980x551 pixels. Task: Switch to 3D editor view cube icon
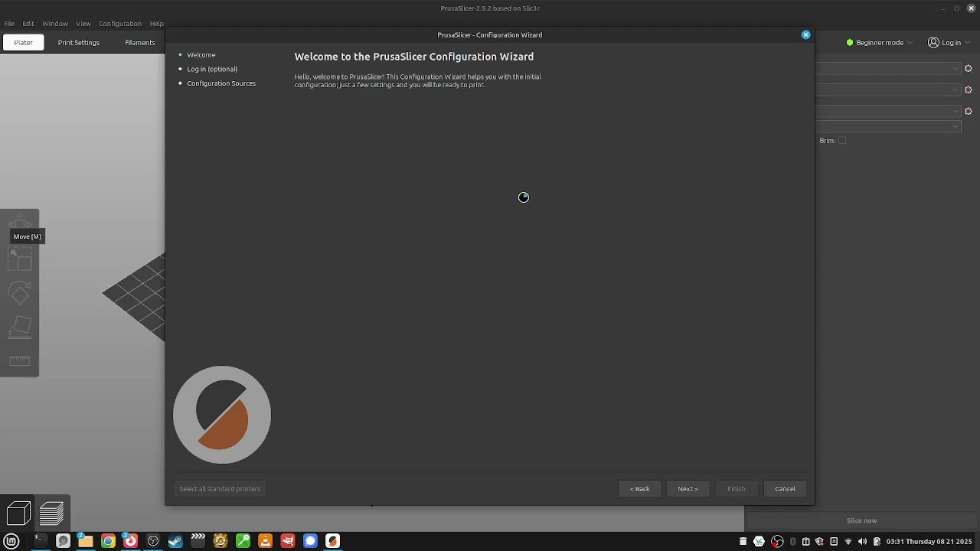[x=18, y=514]
